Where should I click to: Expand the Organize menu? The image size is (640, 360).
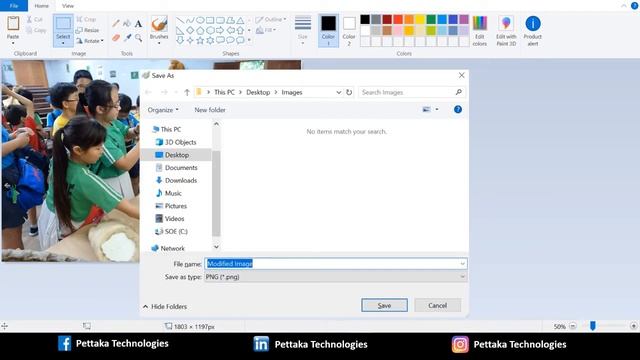click(x=163, y=110)
